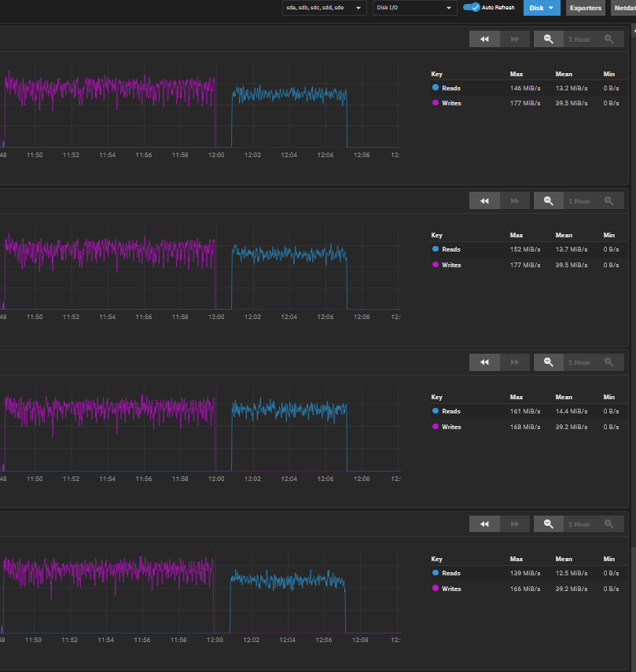Click the blue Reads swatch in top legend
636x672 pixels.
pyautogui.click(x=436, y=88)
